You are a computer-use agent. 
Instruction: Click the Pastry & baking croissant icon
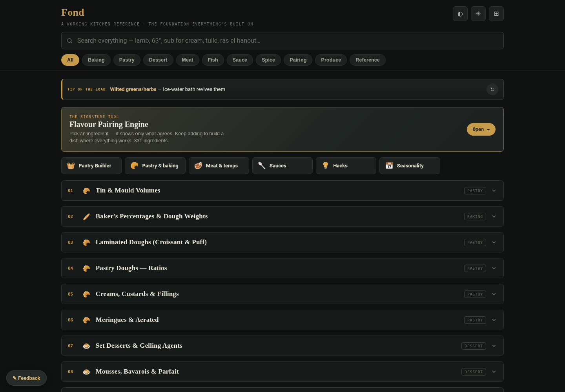pos(135,165)
